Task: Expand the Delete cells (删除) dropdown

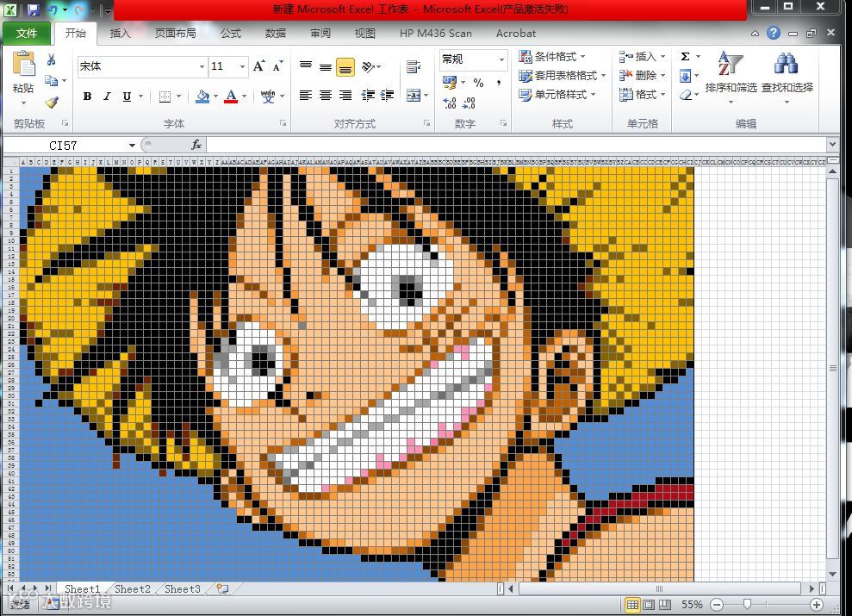Action: [x=662, y=76]
